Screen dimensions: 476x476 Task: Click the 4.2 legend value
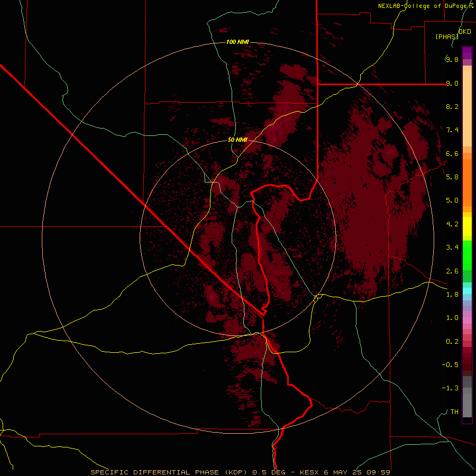pyautogui.click(x=452, y=224)
